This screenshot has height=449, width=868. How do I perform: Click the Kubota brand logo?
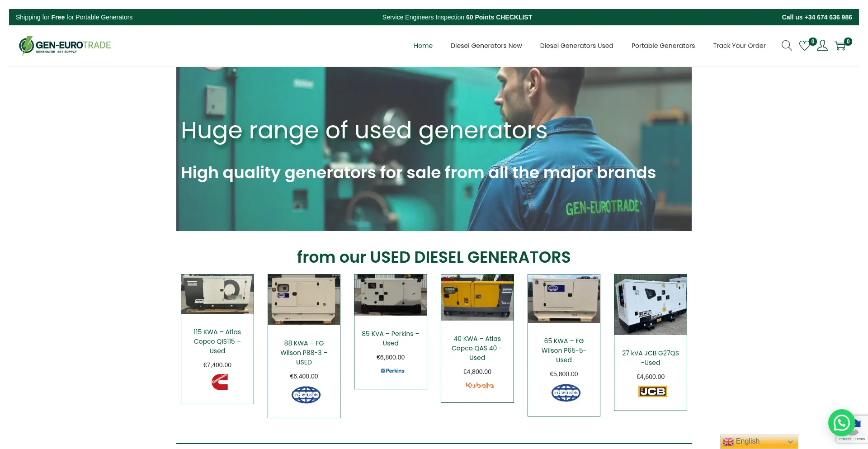point(479,385)
